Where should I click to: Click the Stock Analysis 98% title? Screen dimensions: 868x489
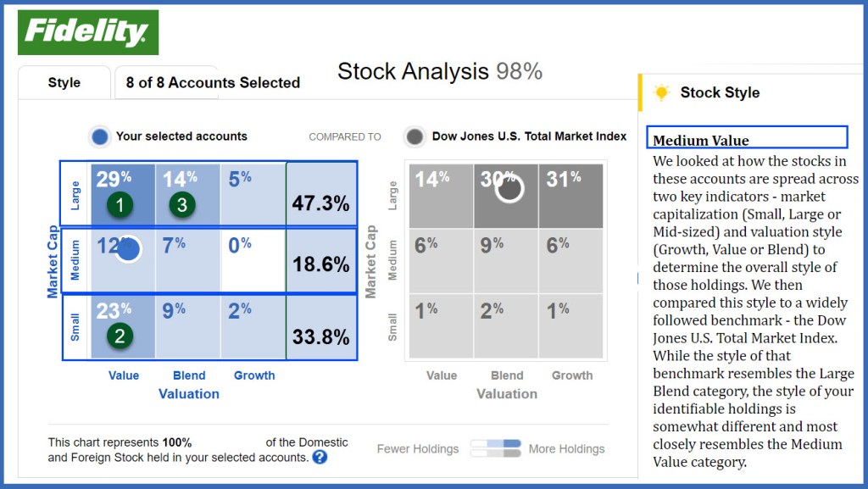click(439, 72)
